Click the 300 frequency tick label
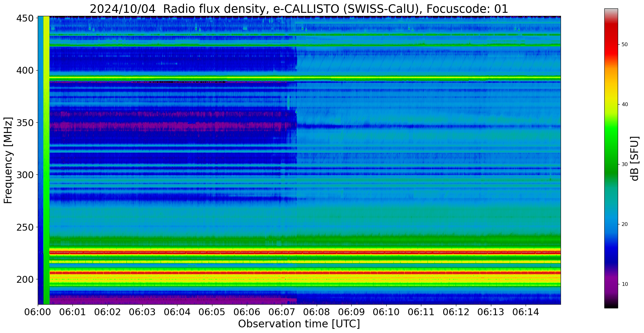This screenshot has width=644, height=333. pyautogui.click(x=25, y=175)
